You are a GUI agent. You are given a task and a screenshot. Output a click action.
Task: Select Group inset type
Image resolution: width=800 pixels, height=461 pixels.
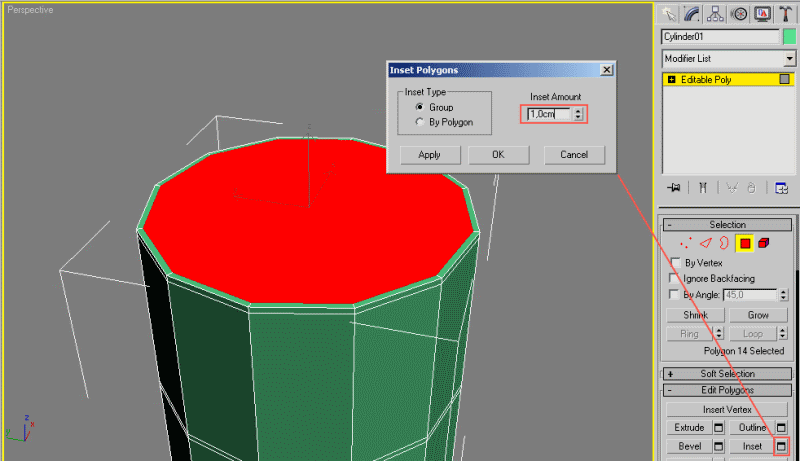(419, 107)
